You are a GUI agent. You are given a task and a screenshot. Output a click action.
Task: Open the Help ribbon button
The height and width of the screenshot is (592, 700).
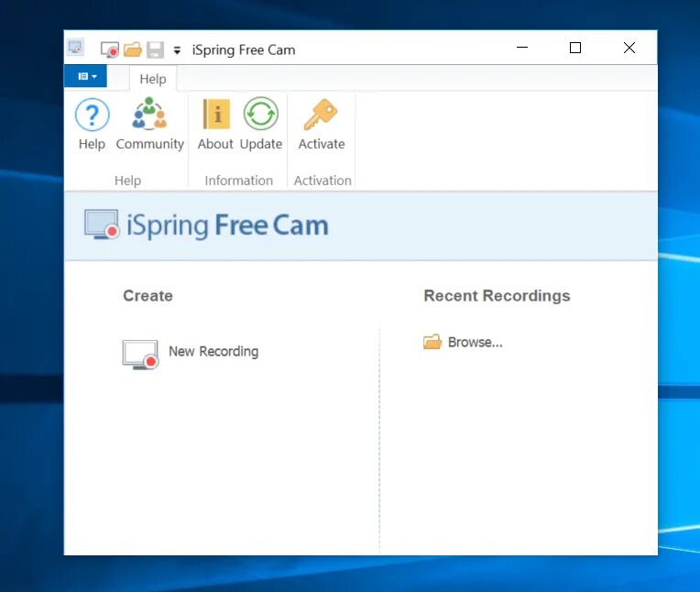tap(92, 124)
